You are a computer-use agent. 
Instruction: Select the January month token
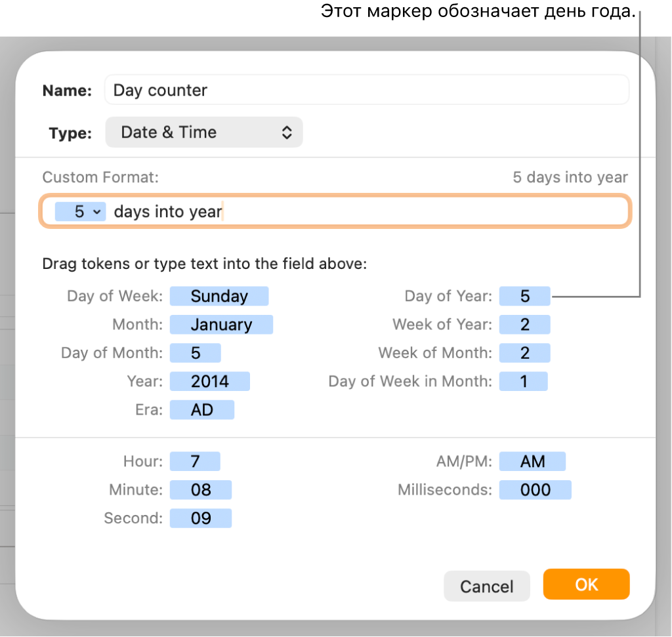tap(221, 325)
